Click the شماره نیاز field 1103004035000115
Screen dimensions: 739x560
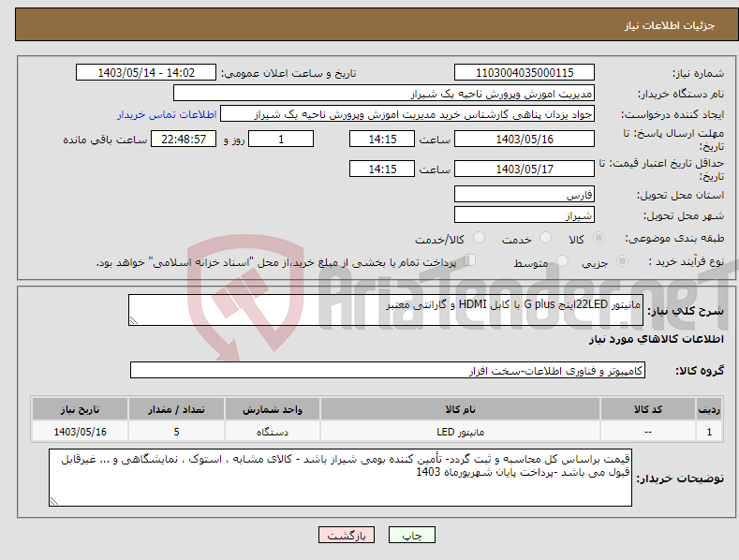coord(525,73)
